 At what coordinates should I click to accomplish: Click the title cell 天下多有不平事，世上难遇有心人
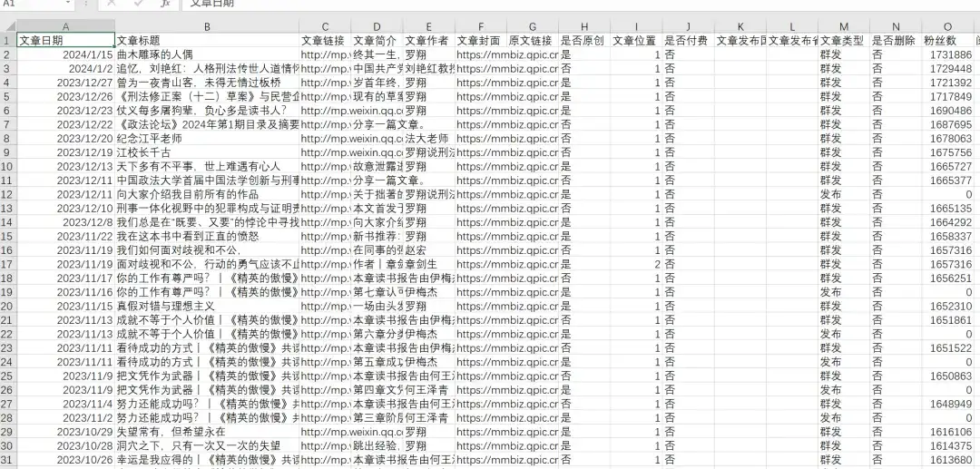(207, 167)
